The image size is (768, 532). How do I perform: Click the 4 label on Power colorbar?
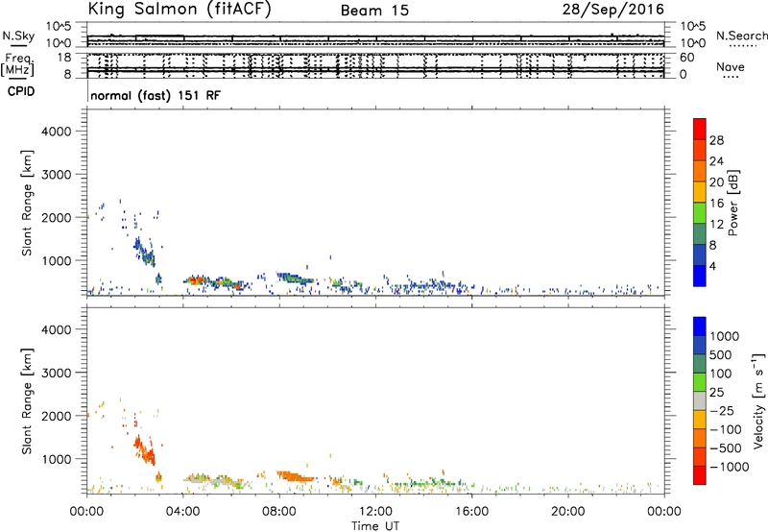(712, 266)
